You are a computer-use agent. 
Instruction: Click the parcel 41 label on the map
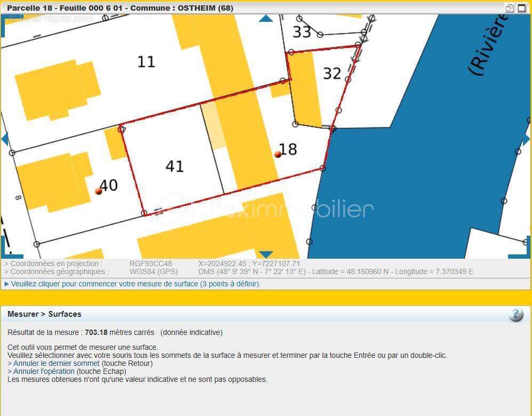coord(174,166)
